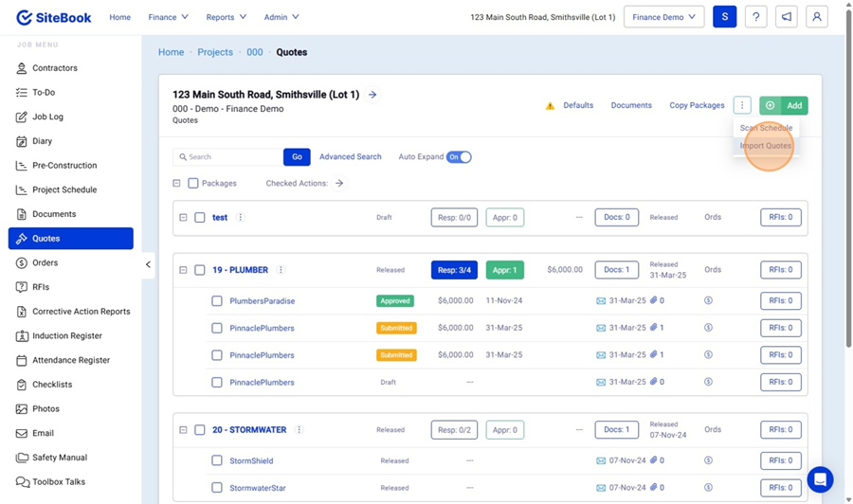Click the help question mark icon
This screenshot has height=504, width=853.
755,17
